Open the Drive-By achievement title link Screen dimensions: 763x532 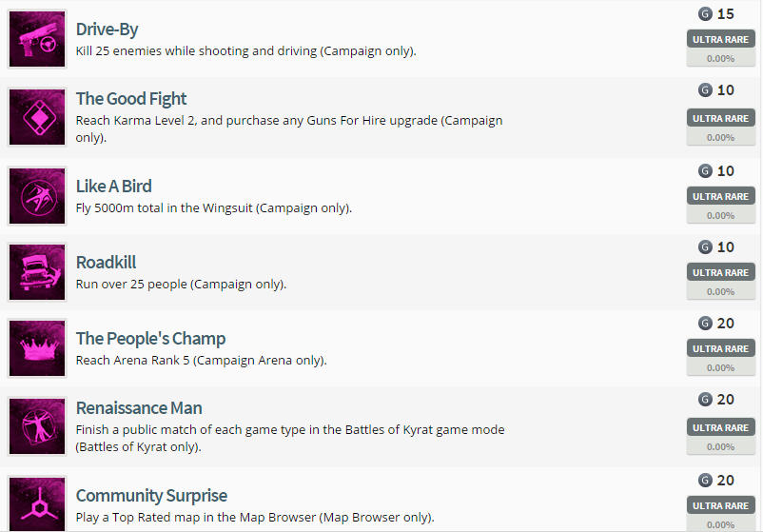(107, 30)
